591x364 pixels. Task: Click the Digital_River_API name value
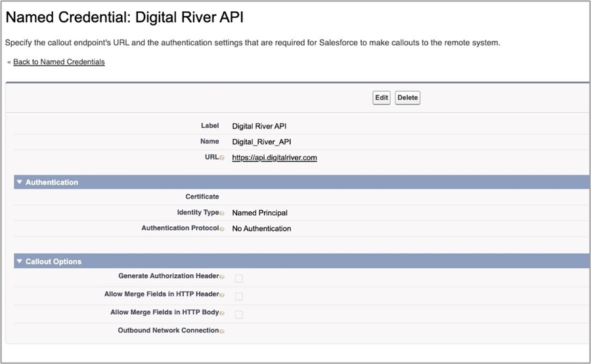pyautogui.click(x=261, y=142)
